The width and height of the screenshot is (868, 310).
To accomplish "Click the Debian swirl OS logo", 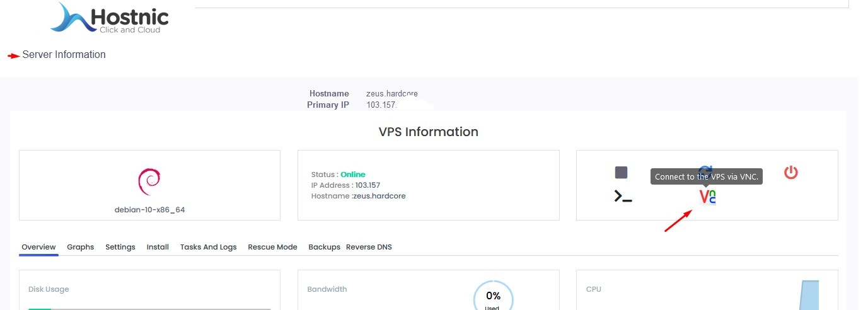I will (x=149, y=181).
